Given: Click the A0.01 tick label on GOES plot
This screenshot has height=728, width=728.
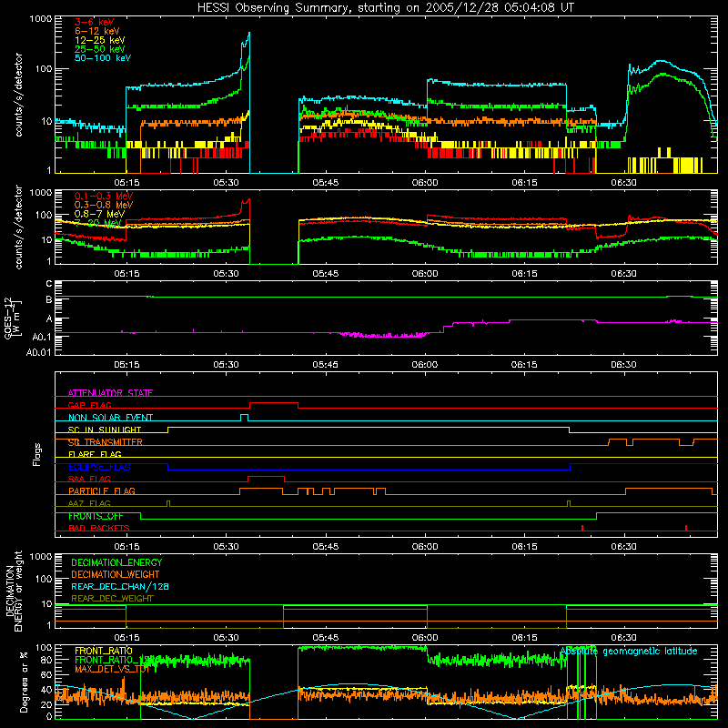Looking at the screenshot, I should click(38, 352).
